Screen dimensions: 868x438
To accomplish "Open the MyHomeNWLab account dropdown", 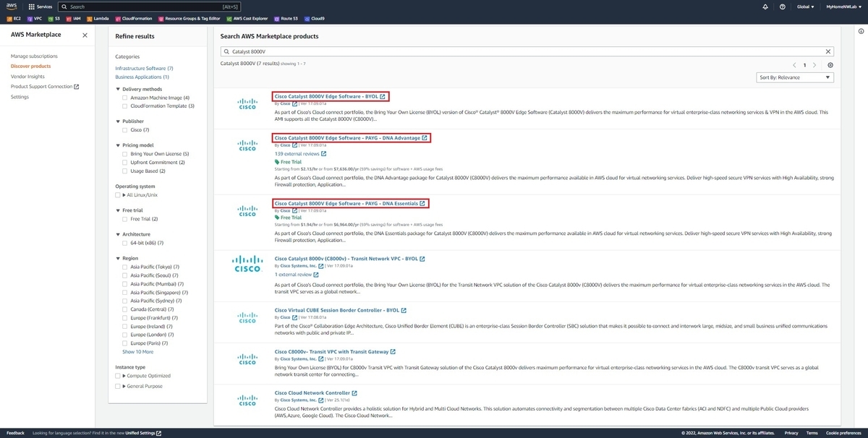I will click(x=843, y=7).
